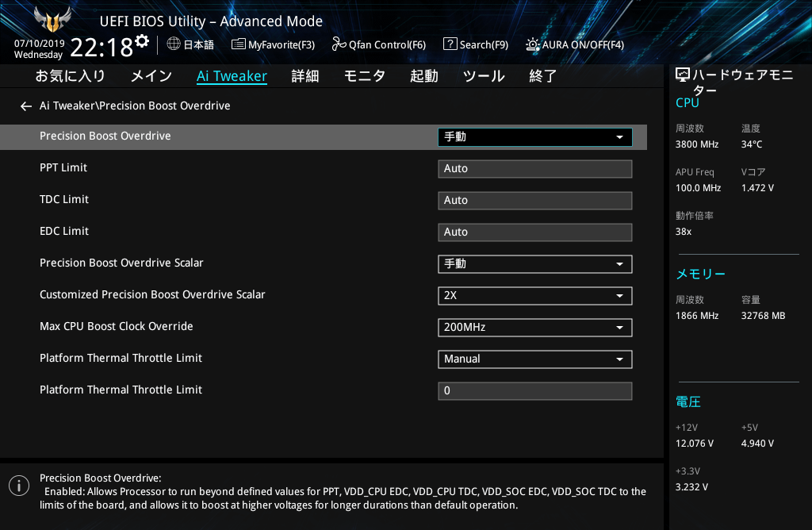The height and width of the screenshot is (530, 812).
Task: Toggle AURA ON/OFF(F4)
Action: click(575, 44)
